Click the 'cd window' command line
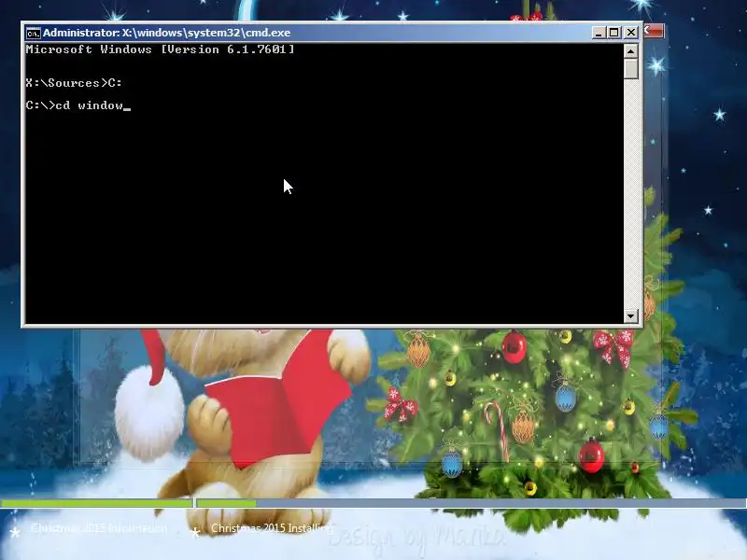 click(x=78, y=105)
